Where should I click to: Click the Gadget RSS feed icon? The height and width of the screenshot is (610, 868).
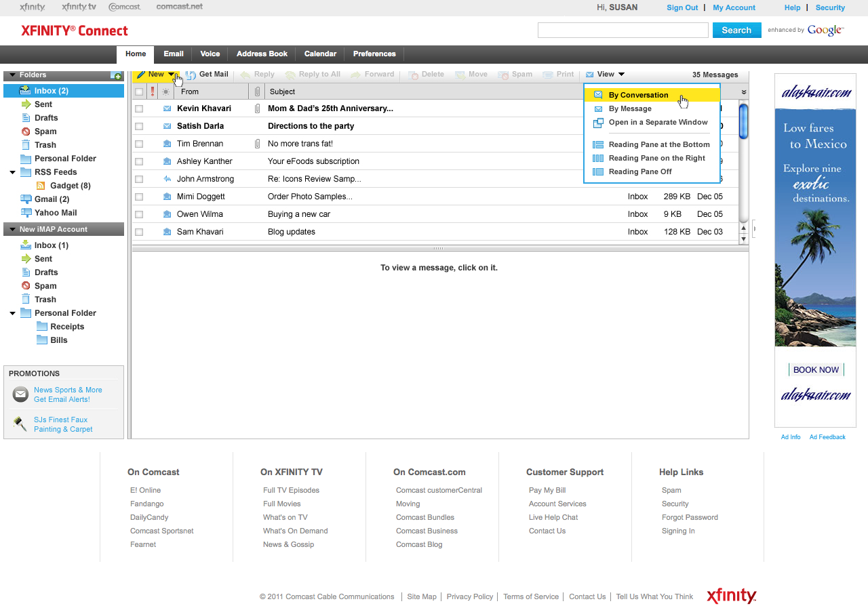41,186
